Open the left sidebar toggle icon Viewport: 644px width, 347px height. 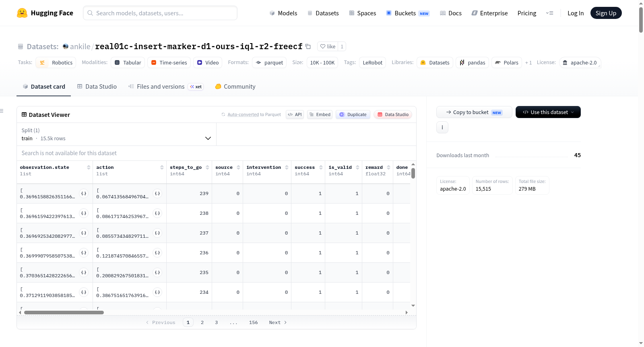tap(2, 111)
